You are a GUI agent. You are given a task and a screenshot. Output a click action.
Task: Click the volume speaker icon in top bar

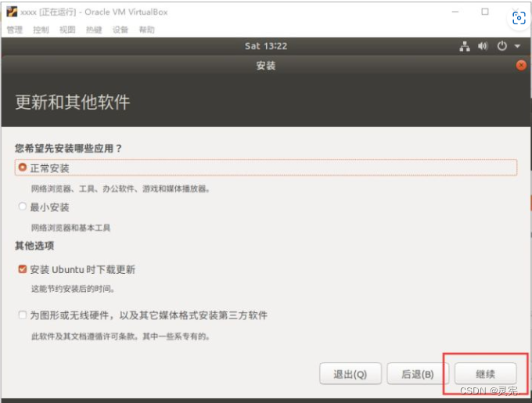tap(483, 46)
